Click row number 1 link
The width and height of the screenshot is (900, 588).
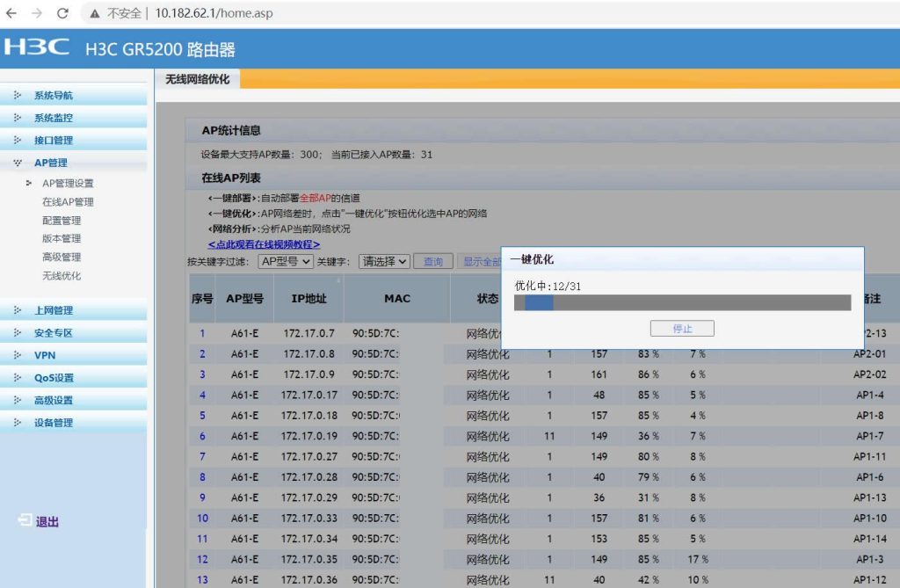202,333
